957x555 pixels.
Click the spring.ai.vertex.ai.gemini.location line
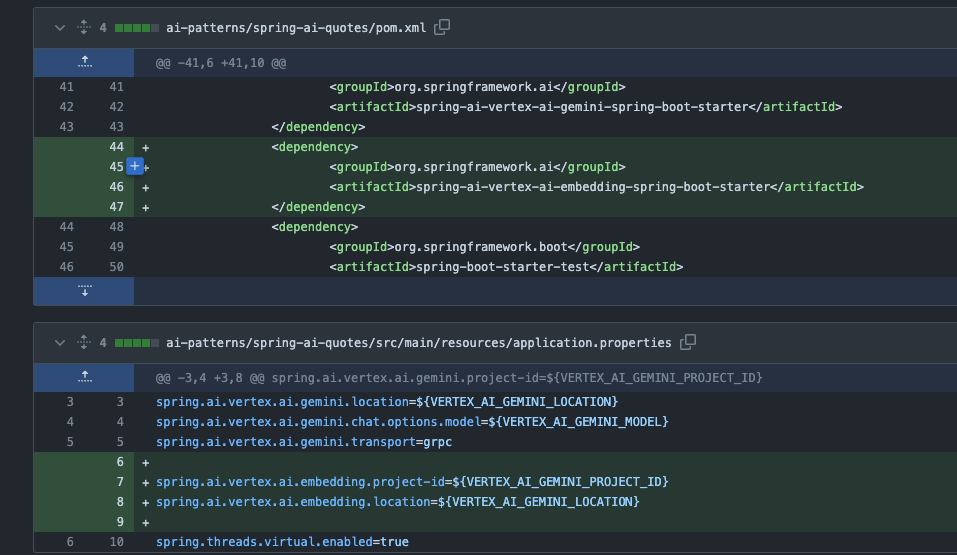click(x=386, y=402)
